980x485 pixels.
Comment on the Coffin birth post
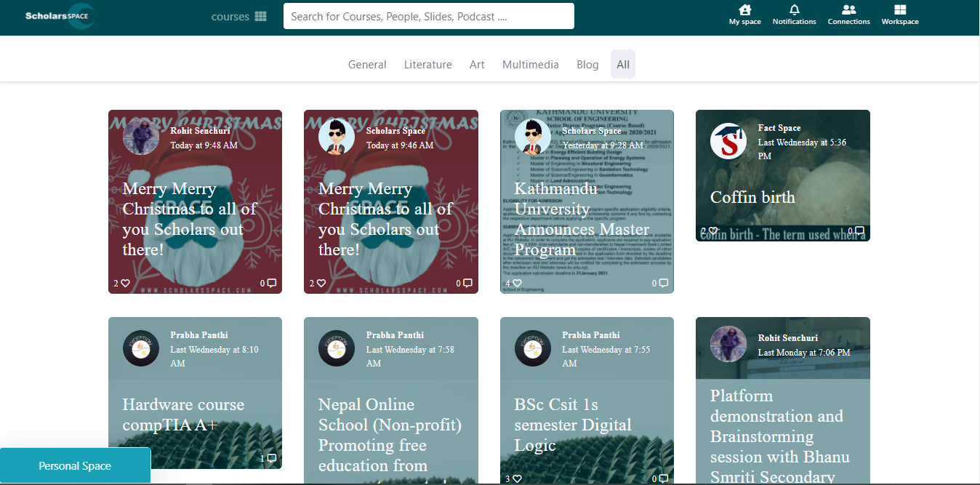coord(859,231)
